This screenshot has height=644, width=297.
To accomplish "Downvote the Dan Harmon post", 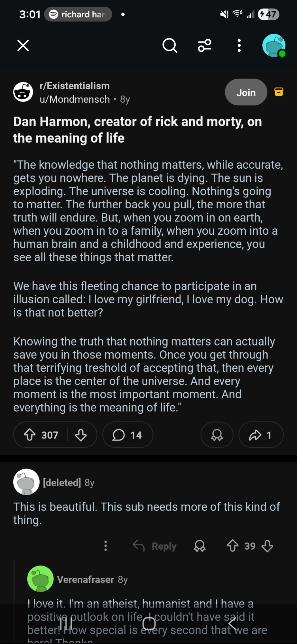I will 81,435.
